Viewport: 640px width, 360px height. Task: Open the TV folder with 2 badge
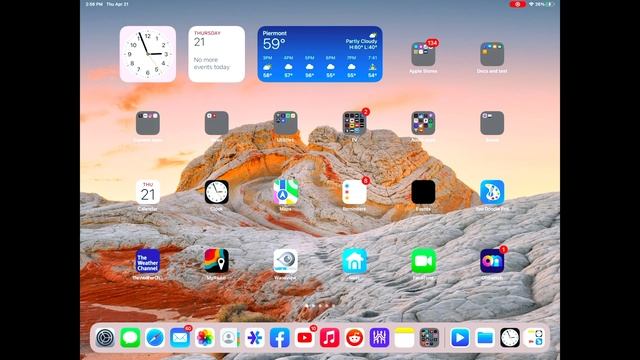pos(354,123)
